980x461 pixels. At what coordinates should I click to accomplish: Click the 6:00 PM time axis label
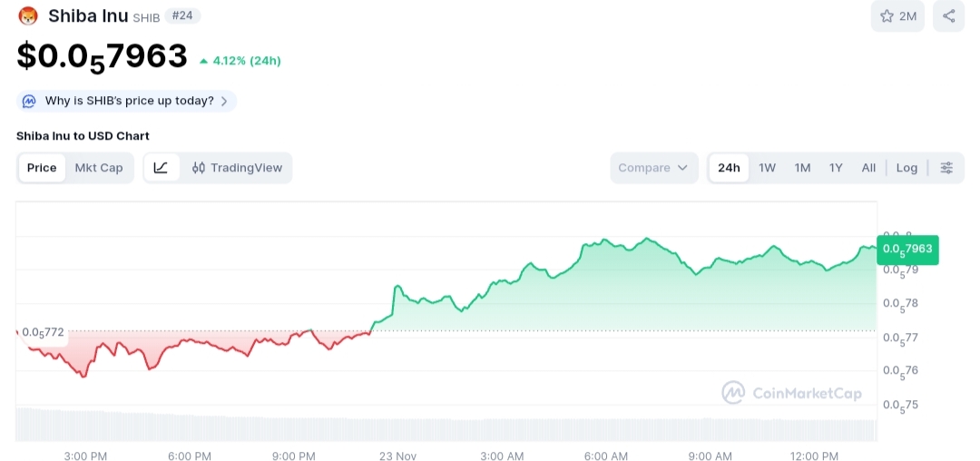click(190, 456)
